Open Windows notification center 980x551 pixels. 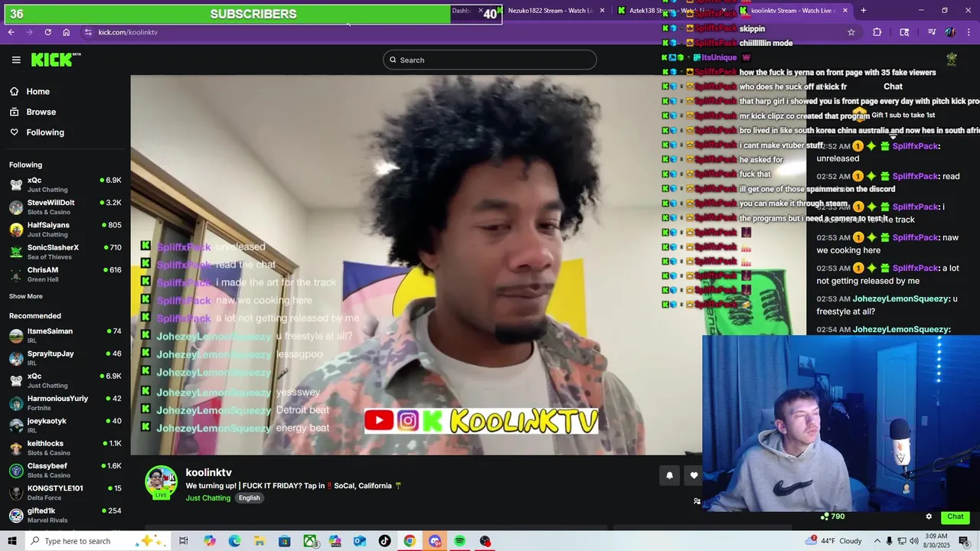pyautogui.click(x=964, y=541)
